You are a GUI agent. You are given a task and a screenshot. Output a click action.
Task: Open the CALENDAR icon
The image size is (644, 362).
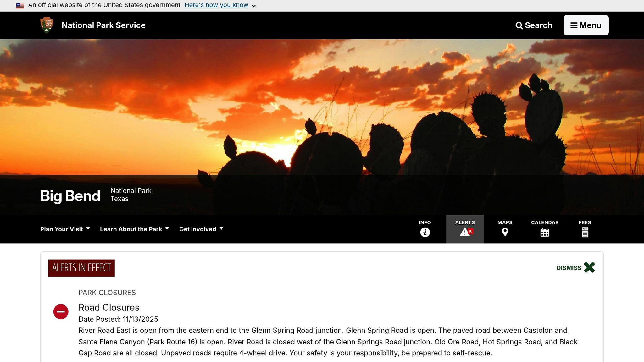(x=545, y=229)
